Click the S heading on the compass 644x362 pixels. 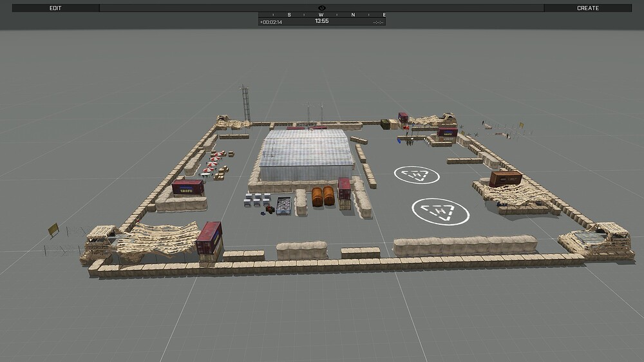(289, 15)
